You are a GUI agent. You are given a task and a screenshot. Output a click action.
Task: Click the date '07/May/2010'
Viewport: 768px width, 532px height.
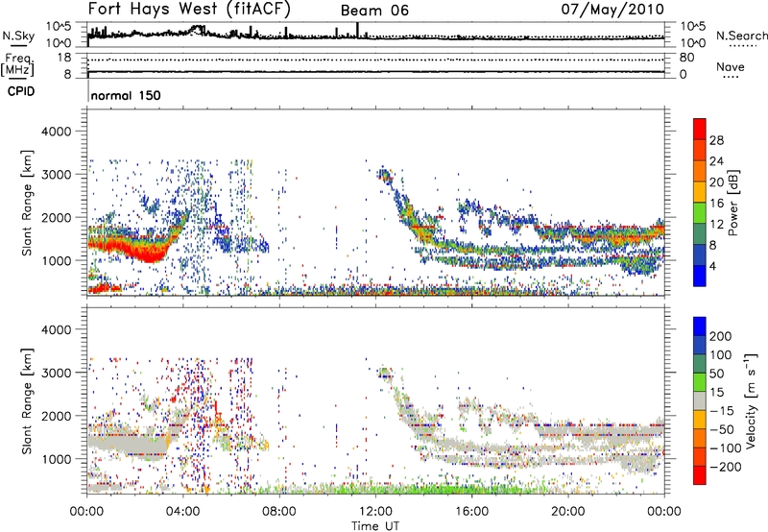pyautogui.click(x=612, y=9)
